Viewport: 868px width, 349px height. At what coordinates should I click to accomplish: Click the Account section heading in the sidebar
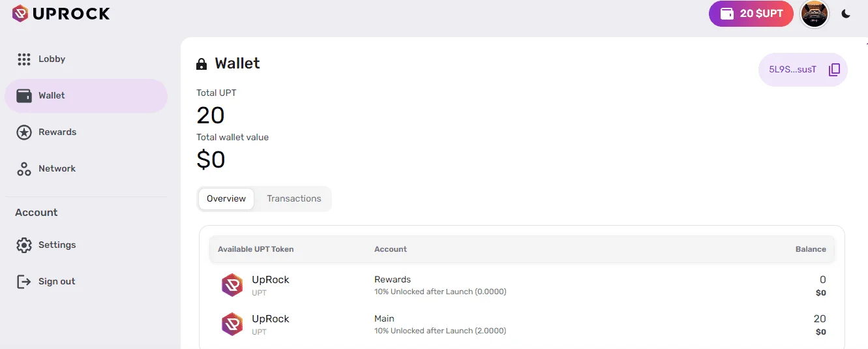point(37,213)
